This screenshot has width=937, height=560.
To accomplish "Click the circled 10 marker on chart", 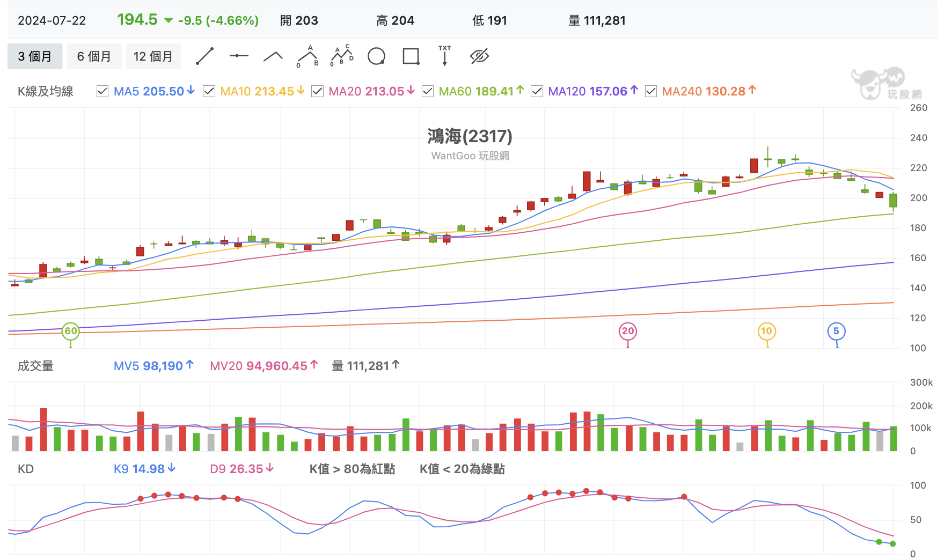I will [x=767, y=331].
